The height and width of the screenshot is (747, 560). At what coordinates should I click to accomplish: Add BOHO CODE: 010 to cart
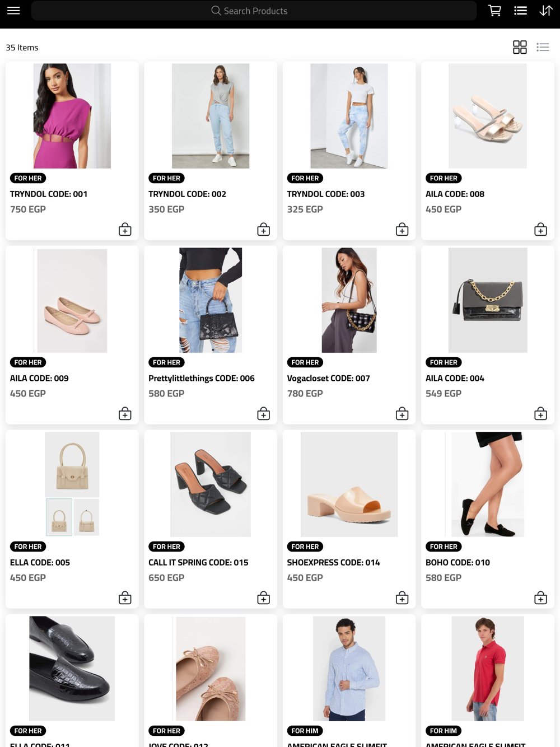pos(540,598)
